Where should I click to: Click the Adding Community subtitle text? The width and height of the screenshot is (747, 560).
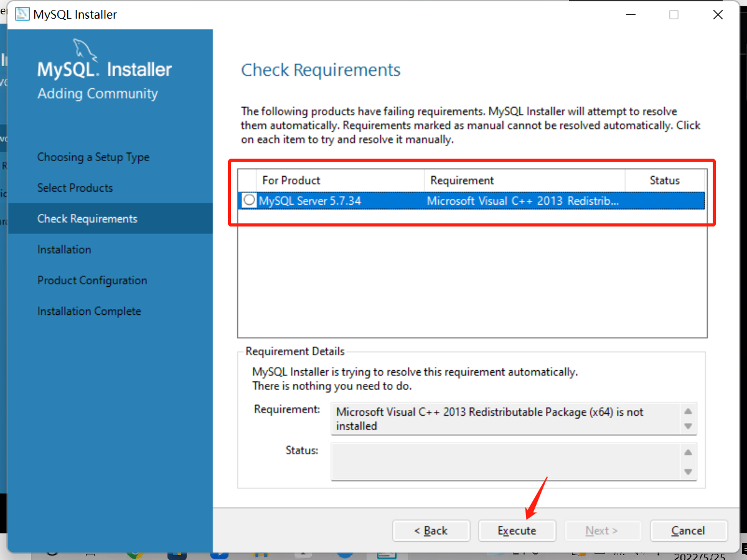tap(98, 94)
